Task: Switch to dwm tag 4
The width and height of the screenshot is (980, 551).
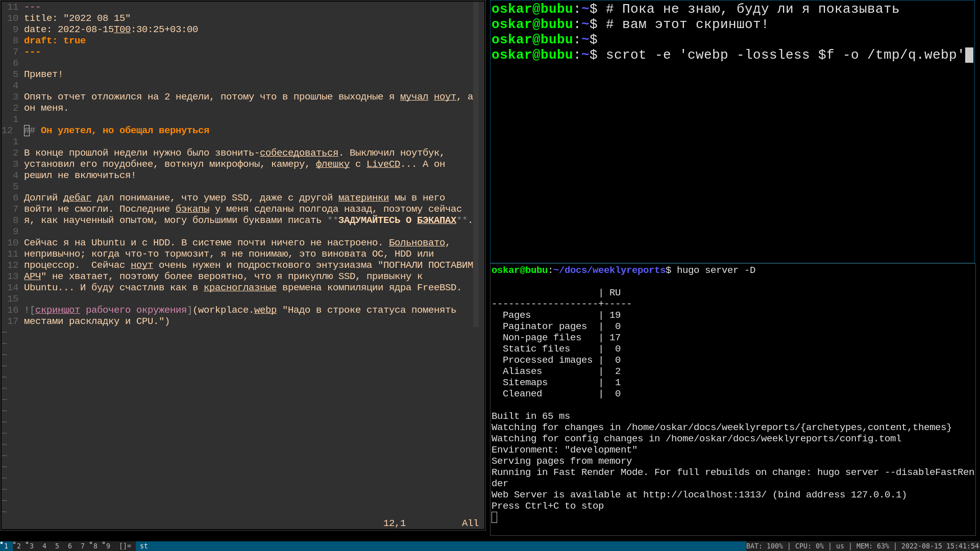Action: [x=44, y=546]
